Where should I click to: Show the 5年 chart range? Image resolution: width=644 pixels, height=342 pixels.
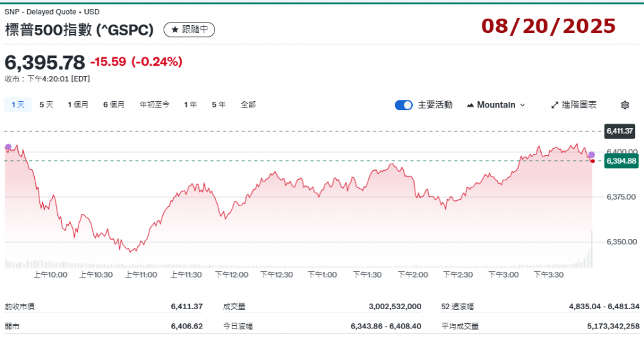(x=219, y=104)
